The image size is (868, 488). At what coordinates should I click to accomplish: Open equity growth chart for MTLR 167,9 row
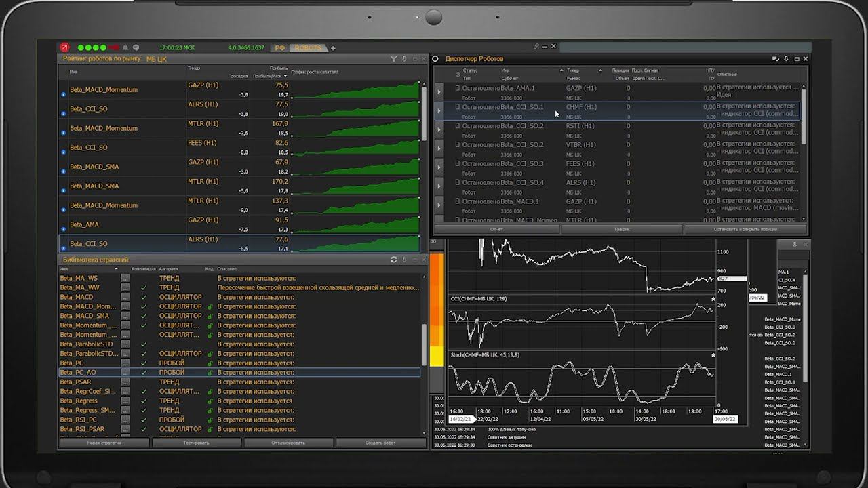click(356, 128)
